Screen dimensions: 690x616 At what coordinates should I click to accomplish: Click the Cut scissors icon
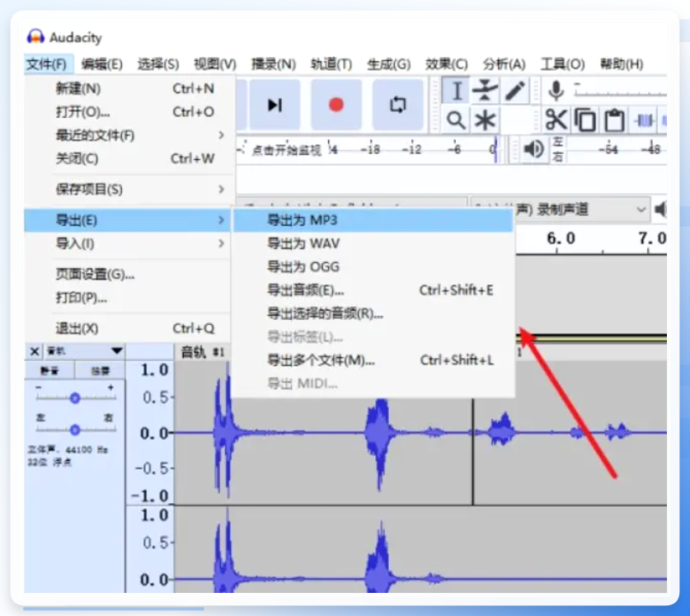coord(556,120)
